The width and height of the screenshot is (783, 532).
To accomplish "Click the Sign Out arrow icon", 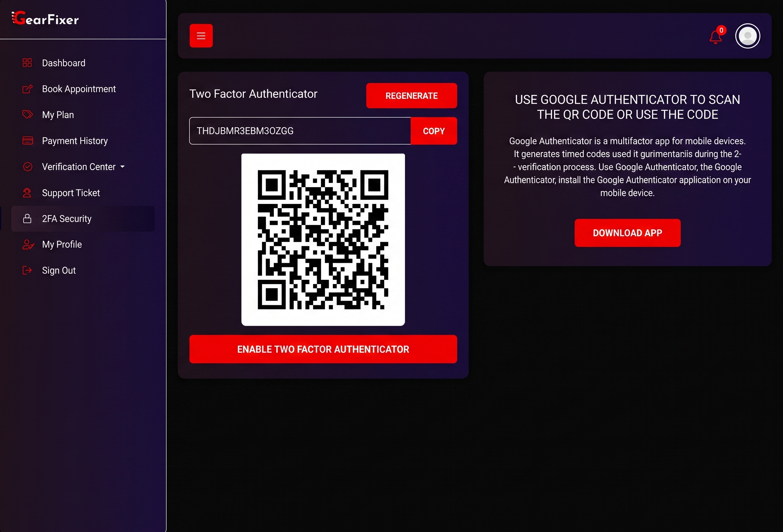I will (x=27, y=270).
